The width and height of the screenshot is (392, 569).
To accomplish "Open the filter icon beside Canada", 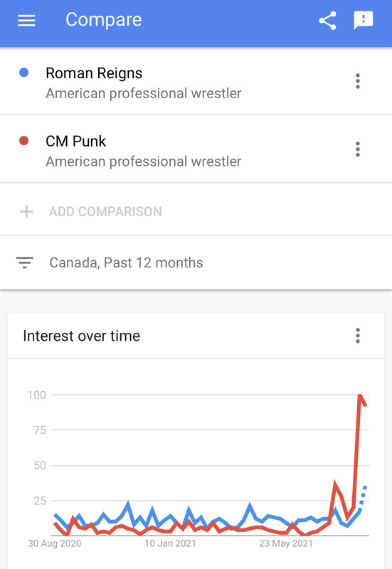I will pyautogui.click(x=25, y=262).
